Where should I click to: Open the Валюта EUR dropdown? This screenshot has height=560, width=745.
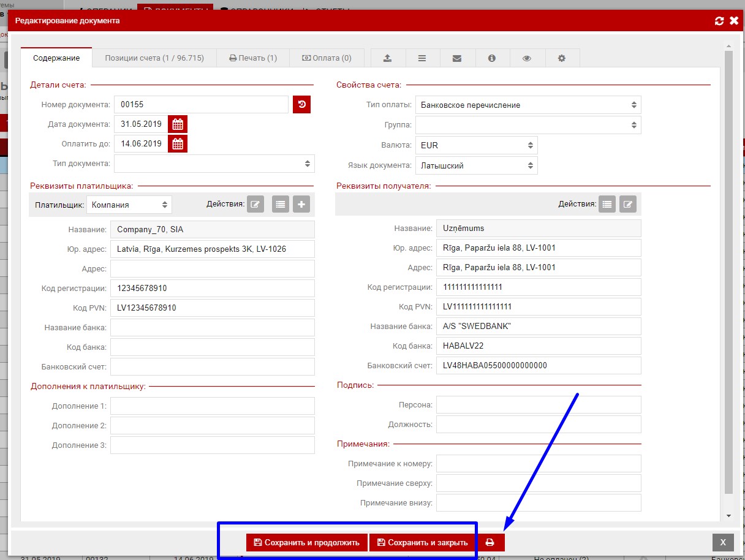coord(476,145)
